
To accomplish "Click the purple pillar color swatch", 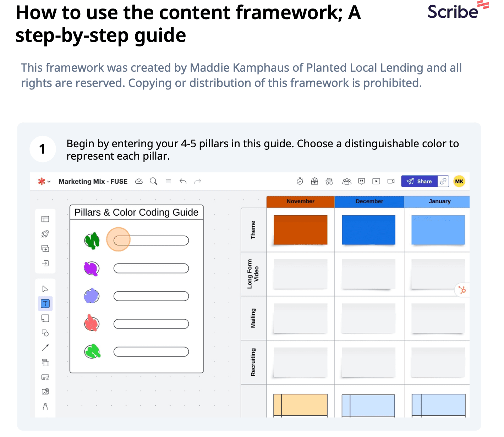I will coord(91,269).
